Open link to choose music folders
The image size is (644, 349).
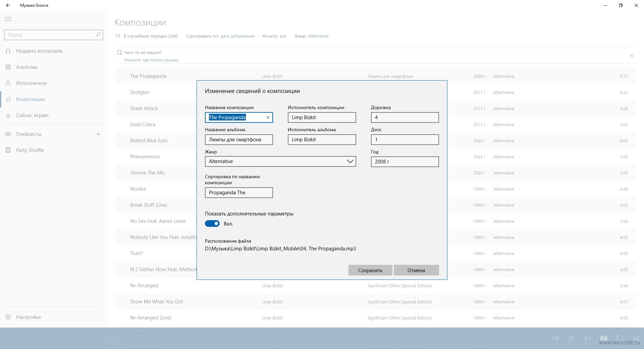[151, 60]
